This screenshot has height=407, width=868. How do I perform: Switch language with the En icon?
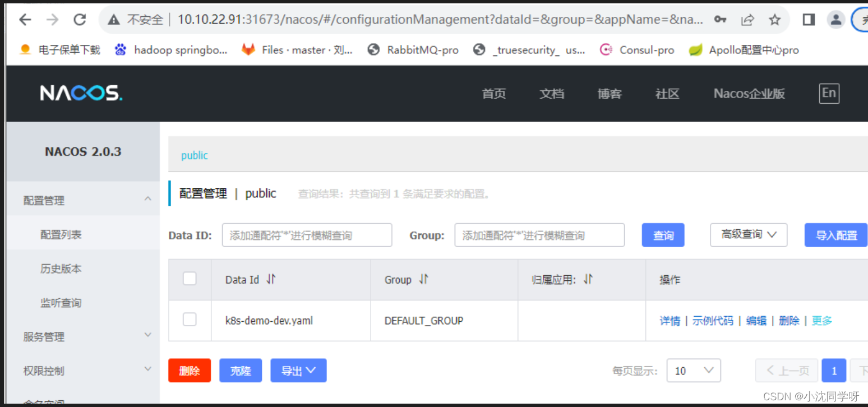point(828,93)
